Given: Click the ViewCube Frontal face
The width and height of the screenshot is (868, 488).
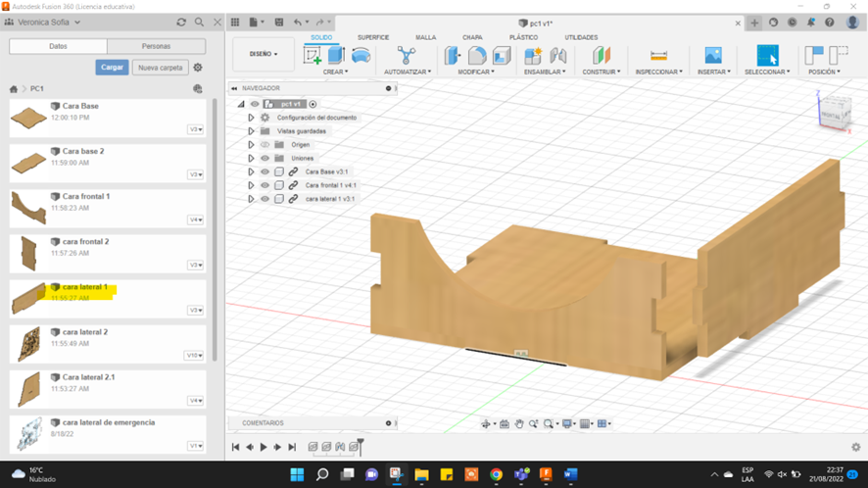Looking at the screenshot, I should (x=830, y=115).
